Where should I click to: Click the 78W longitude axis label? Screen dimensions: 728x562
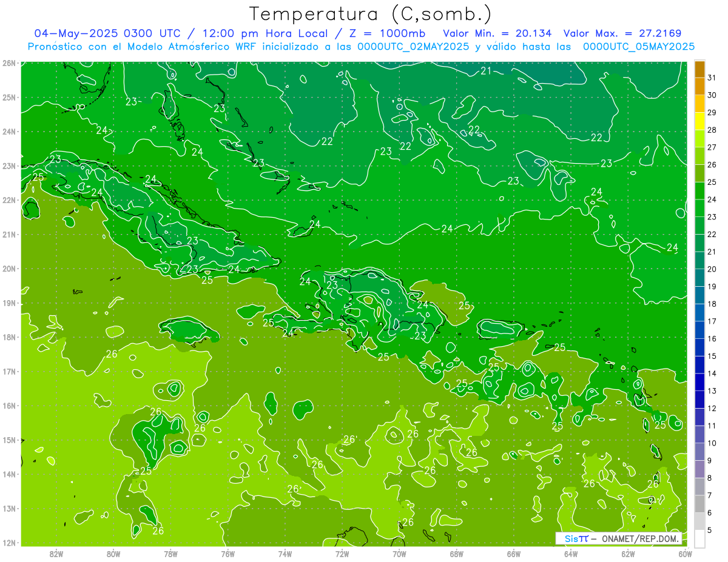pos(170,554)
